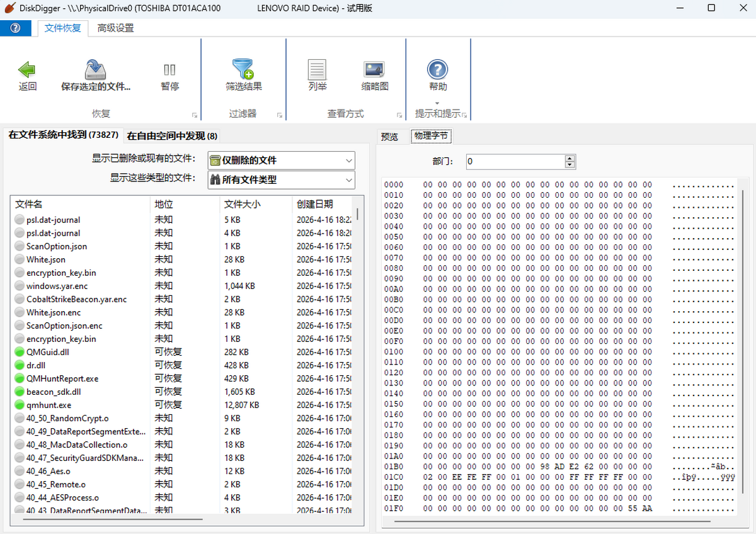Select the Preview (预览) tab
756x534 pixels.
[390, 137]
